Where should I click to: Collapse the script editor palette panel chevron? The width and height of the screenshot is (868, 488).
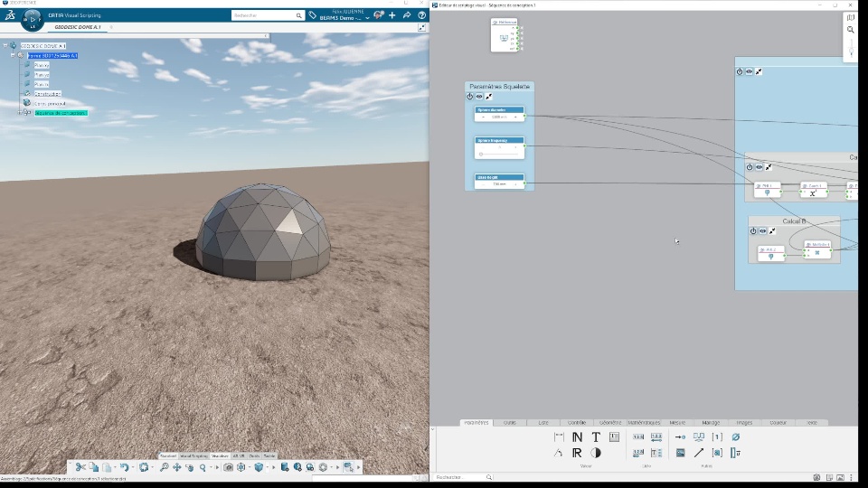pos(433,428)
